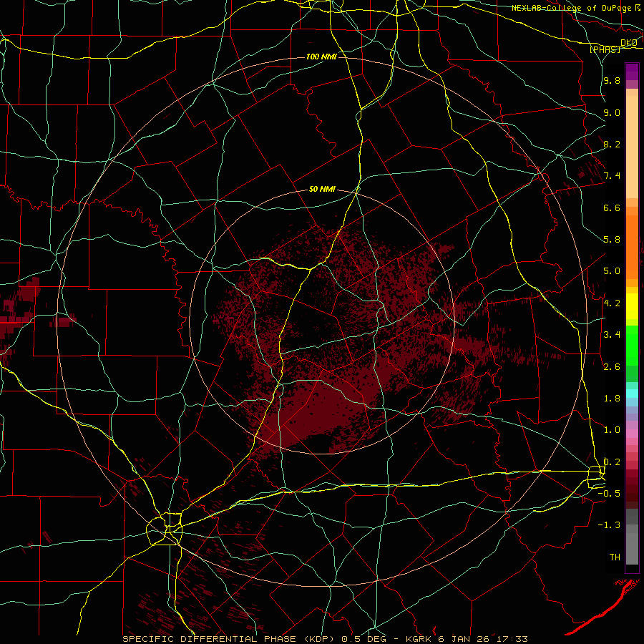This screenshot has width=644, height=644.
Task: Click the 50 NMI range ring label
Action: pos(322,190)
